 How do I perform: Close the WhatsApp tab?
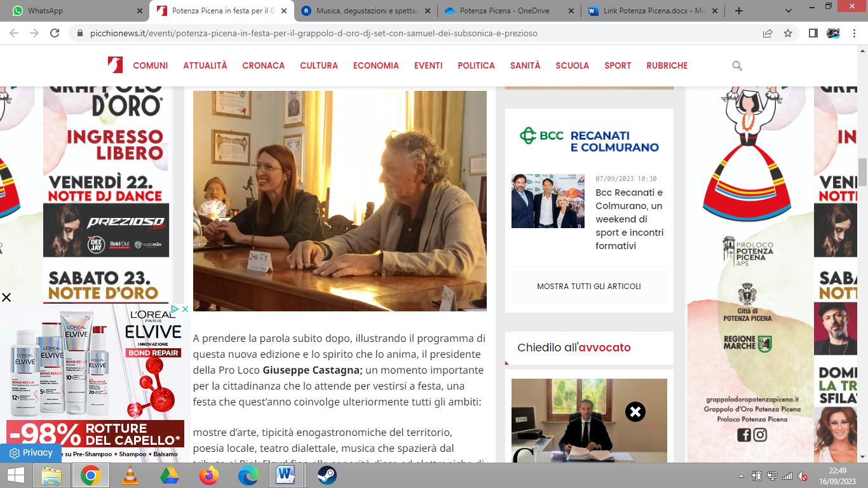click(x=140, y=11)
